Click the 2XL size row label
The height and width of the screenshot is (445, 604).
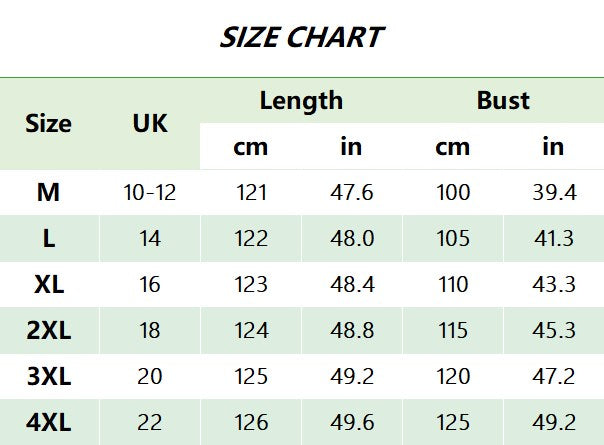coord(48,331)
